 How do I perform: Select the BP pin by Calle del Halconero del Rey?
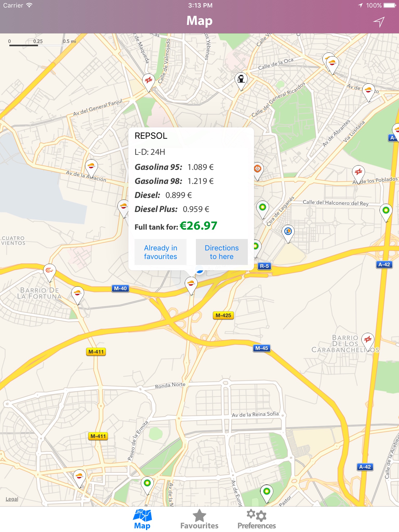(x=386, y=213)
